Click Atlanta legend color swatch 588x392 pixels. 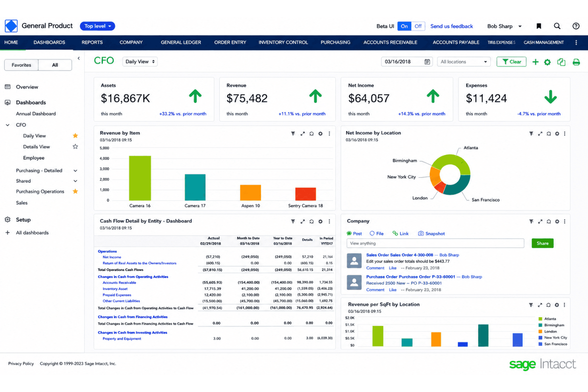540,319
